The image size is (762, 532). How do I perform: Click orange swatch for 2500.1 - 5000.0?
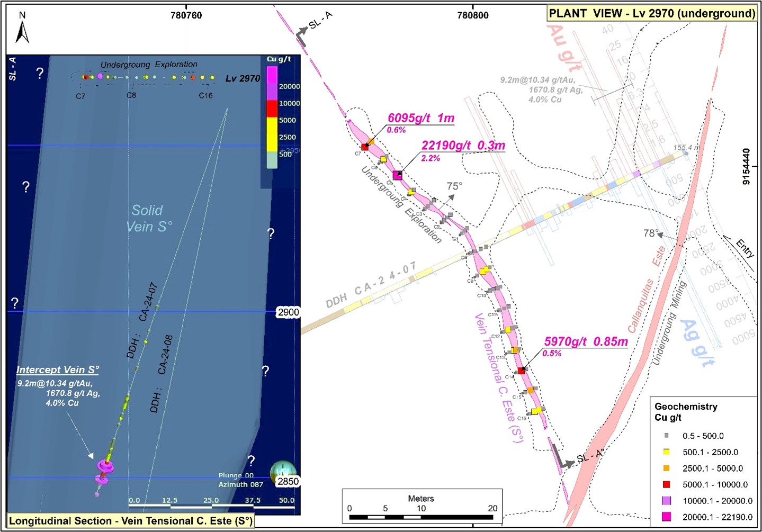[x=666, y=468]
